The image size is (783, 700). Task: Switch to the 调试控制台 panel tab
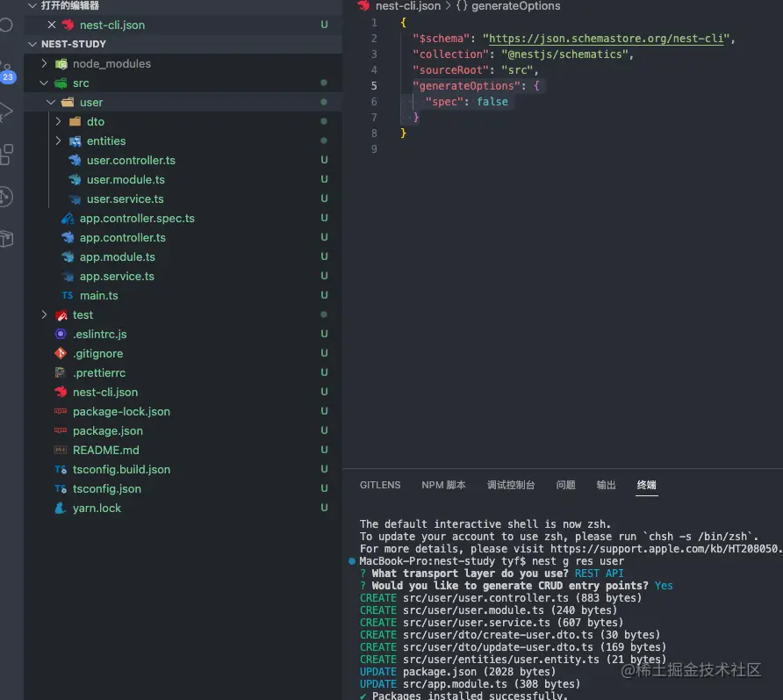[x=511, y=485]
